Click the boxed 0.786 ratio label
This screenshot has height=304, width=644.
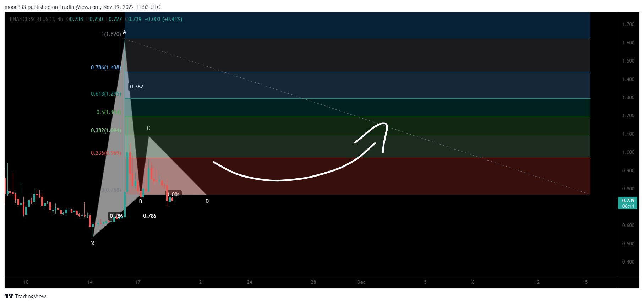coord(116,216)
